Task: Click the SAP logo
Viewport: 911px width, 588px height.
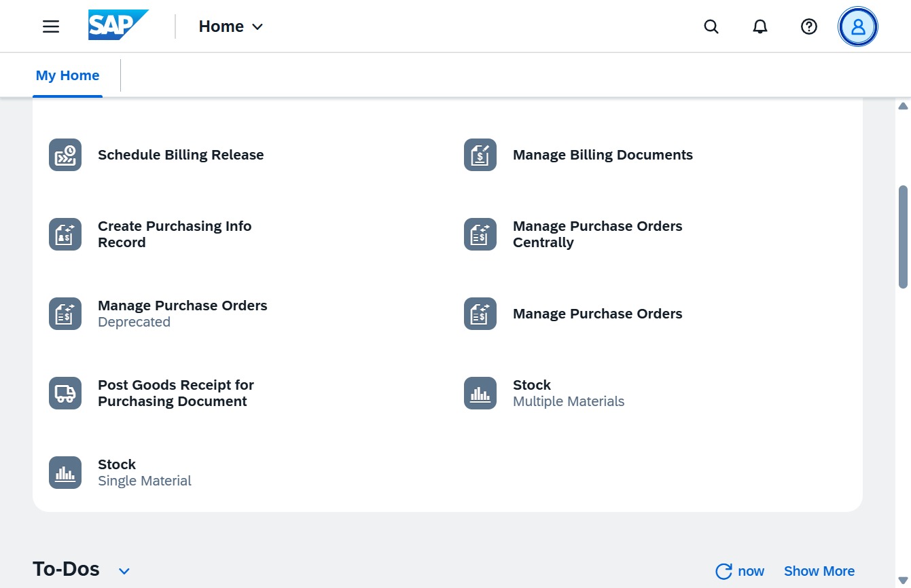Action: tap(118, 26)
